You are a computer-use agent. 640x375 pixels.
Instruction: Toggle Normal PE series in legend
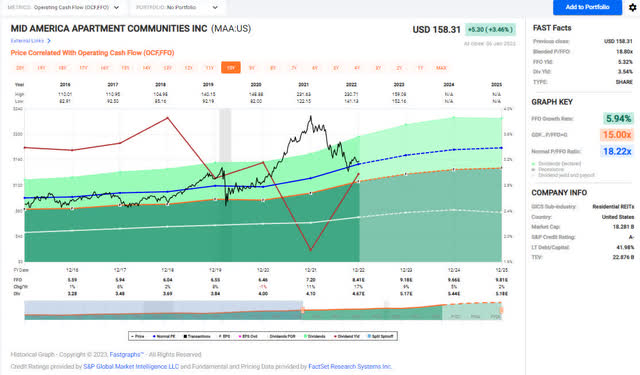pyautogui.click(x=164, y=336)
